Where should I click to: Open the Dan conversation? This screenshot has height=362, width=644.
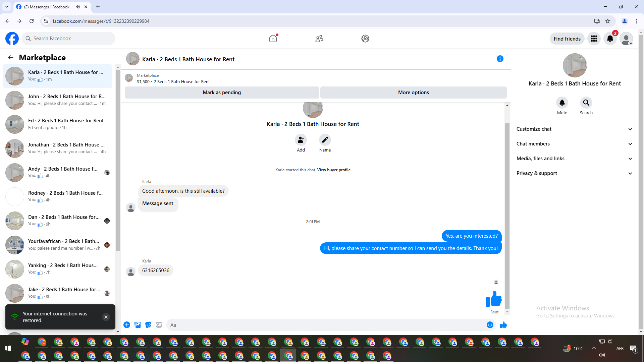(58, 221)
